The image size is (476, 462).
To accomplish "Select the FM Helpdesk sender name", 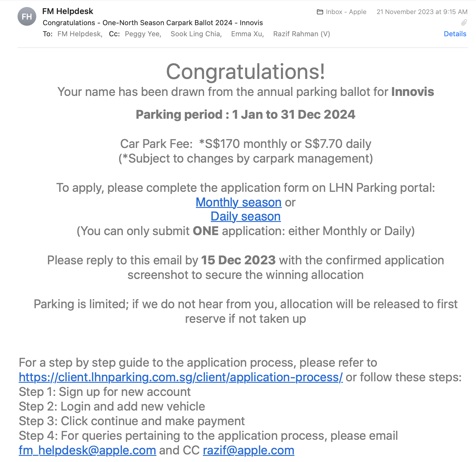I will (68, 11).
